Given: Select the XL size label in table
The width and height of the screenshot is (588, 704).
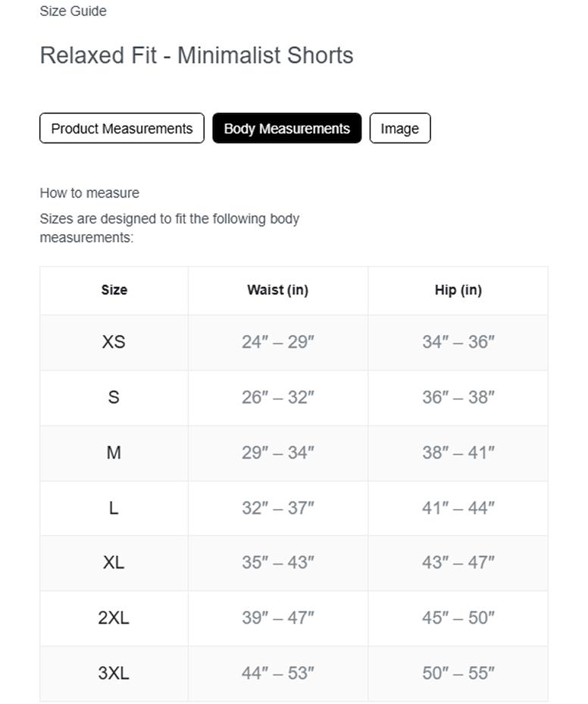Looking at the screenshot, I should (114, 563).
